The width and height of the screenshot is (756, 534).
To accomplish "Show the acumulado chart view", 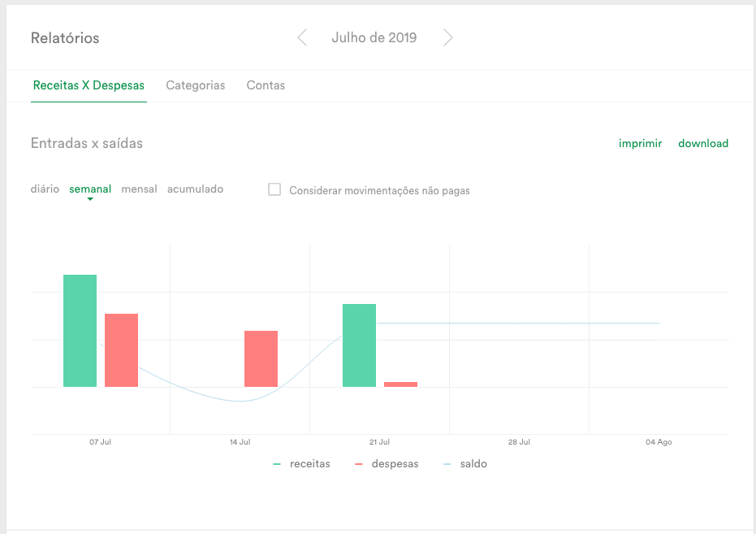I will (195, 189).
